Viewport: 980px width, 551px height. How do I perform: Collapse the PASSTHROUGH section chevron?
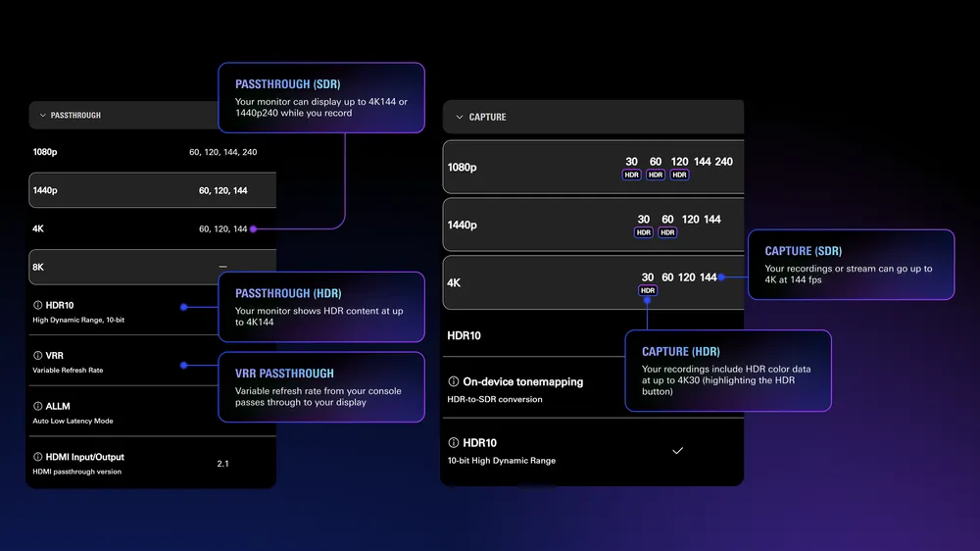tap(42, 115)
